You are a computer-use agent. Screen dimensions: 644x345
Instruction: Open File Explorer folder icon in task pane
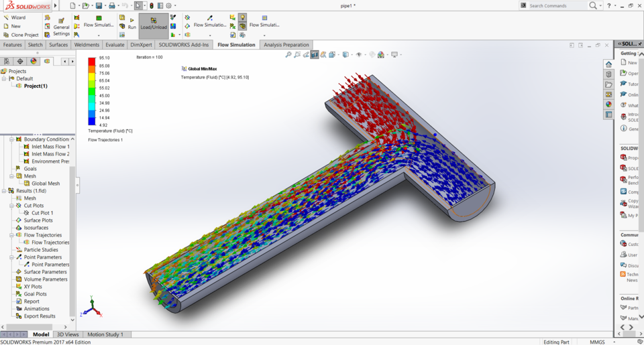608,84
